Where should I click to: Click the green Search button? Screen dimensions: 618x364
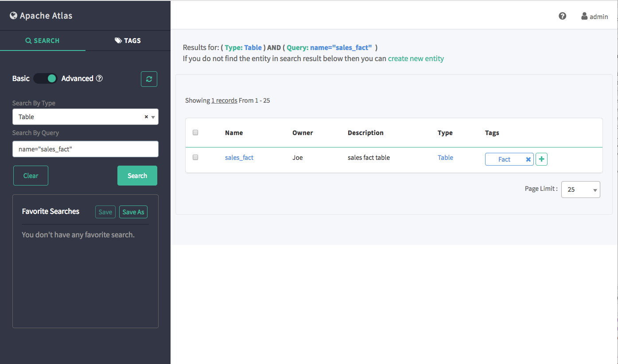tap(137, 176)
